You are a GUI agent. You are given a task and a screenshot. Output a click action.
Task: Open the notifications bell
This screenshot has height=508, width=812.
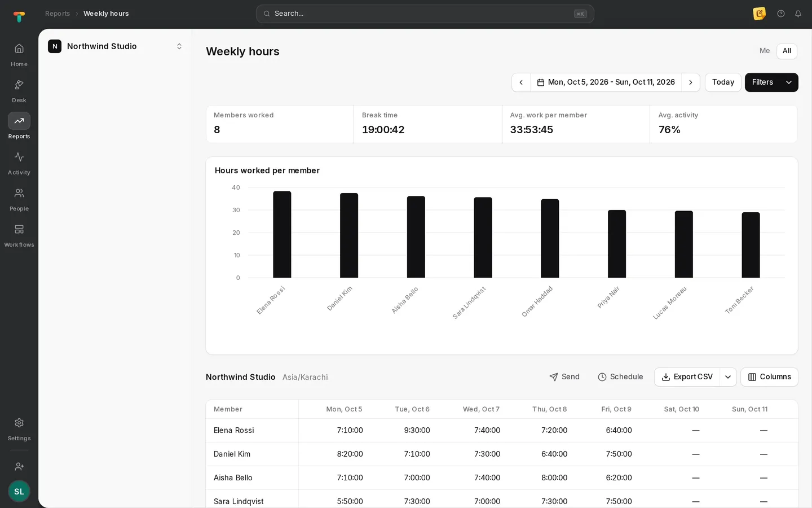[x=798, y=14]
